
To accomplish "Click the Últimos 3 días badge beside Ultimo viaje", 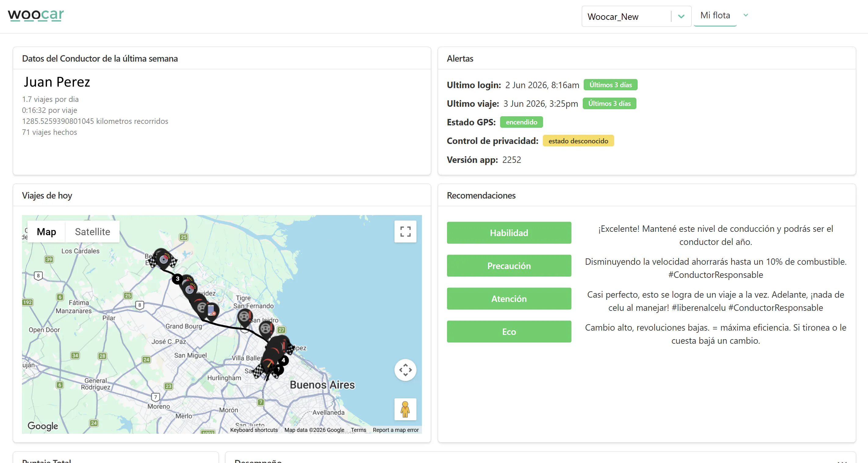I will click(x=609, y=103).
